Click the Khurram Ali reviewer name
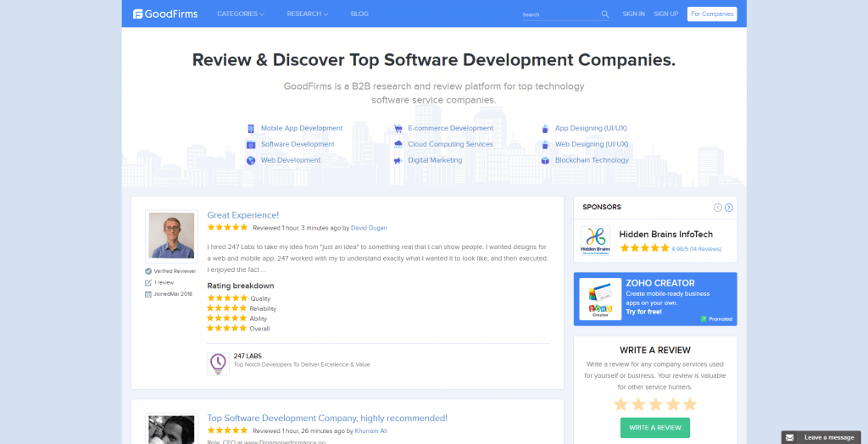The height and width of the screenshot is (444, 868). (x=370, y=430)
